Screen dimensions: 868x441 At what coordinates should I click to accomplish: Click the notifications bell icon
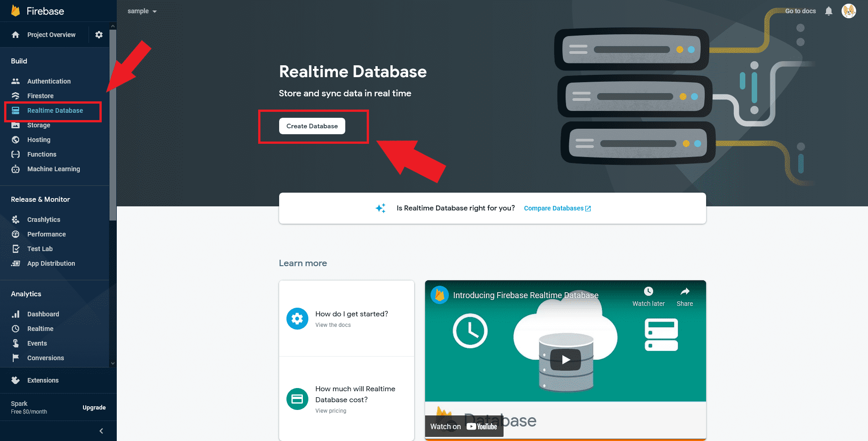click(x=828, y=11)
